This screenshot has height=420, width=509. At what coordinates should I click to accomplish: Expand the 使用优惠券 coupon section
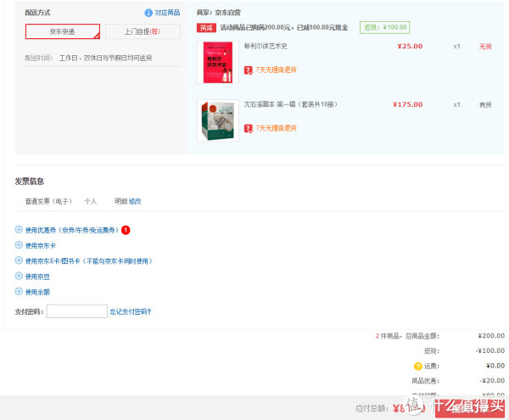click(72, 230)
